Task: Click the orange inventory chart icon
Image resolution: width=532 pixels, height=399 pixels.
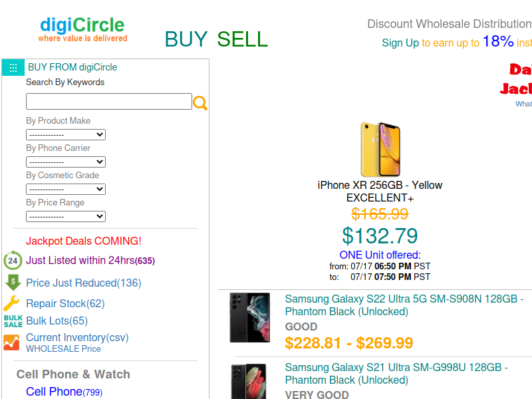Action: pos(11,342)
